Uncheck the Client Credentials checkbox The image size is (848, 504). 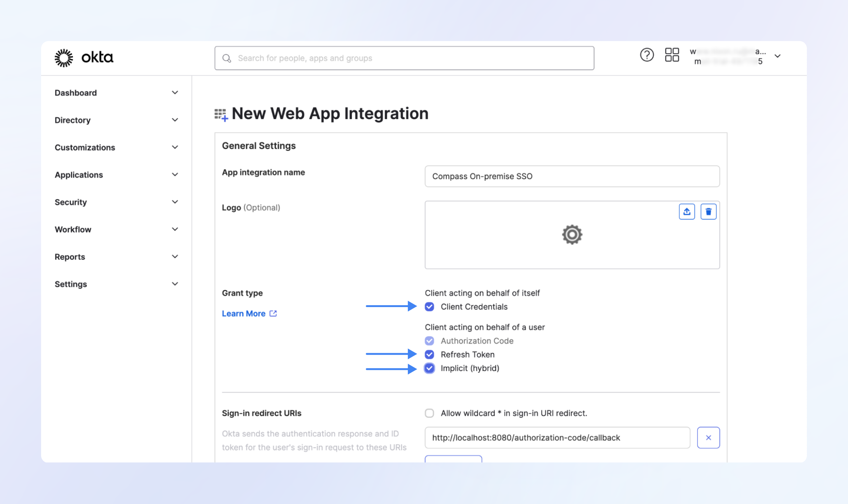[x=429, y=307]
